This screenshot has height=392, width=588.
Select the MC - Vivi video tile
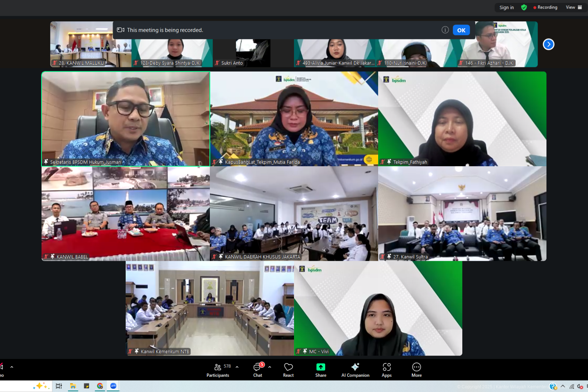(378, 309)
